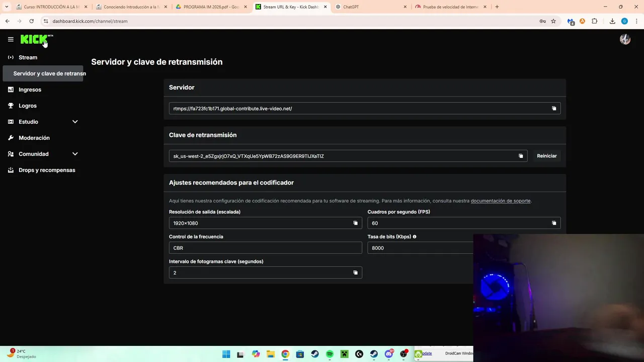This screenshot has width=644, height=362.
Task: Click the stream key field
Action: (348, 156)
